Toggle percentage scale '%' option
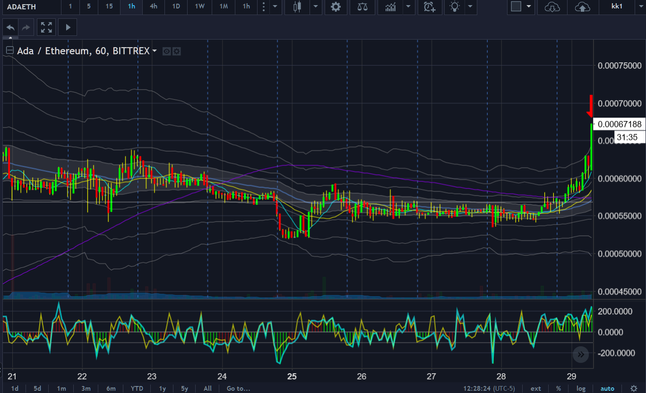 click(558, 388)
